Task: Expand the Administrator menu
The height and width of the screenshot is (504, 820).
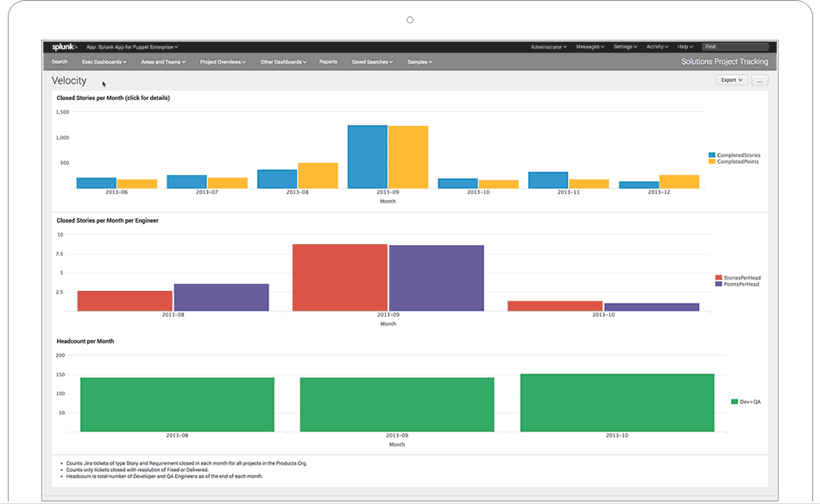Action: click(548, 47)
